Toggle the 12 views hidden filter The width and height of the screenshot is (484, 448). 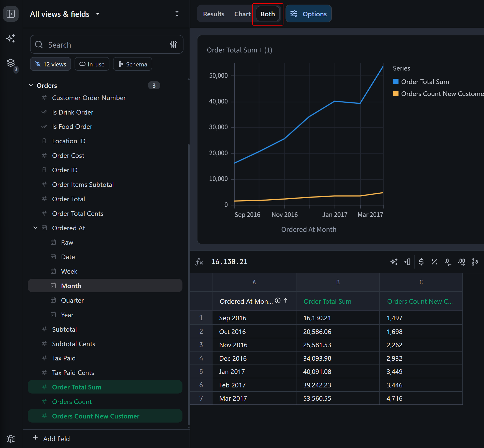point(50,64)
